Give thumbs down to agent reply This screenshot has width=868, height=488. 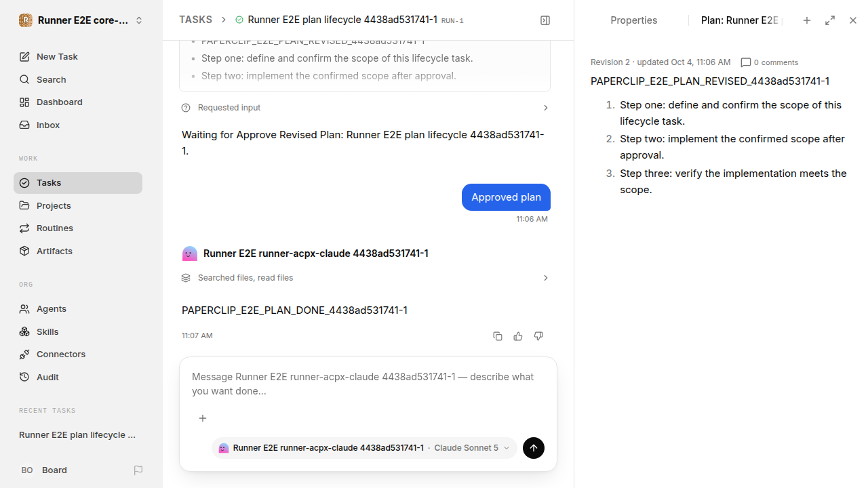click(538, 336)
